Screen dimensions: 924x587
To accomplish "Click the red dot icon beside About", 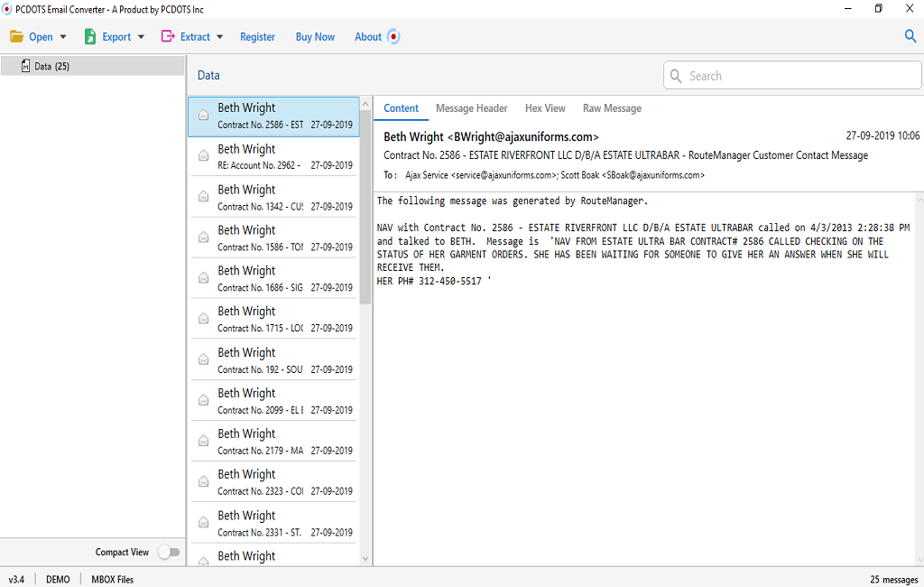I will click(393, 37).
